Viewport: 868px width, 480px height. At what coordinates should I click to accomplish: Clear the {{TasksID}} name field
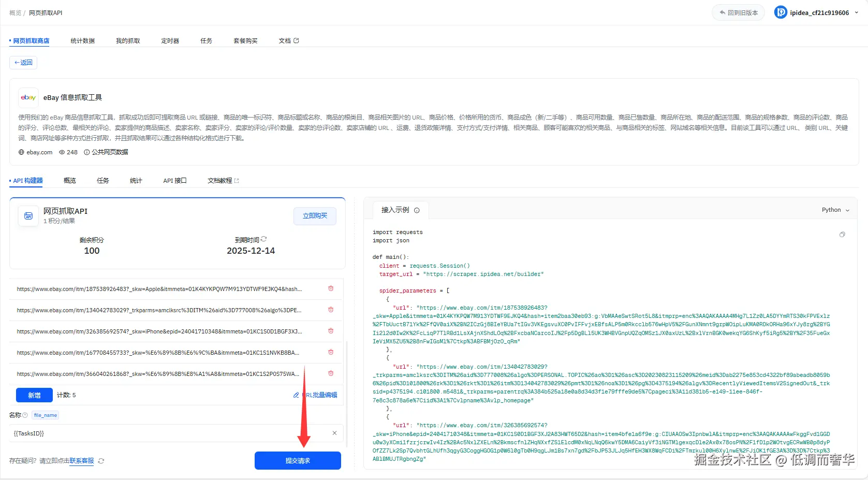pos(334,433)
